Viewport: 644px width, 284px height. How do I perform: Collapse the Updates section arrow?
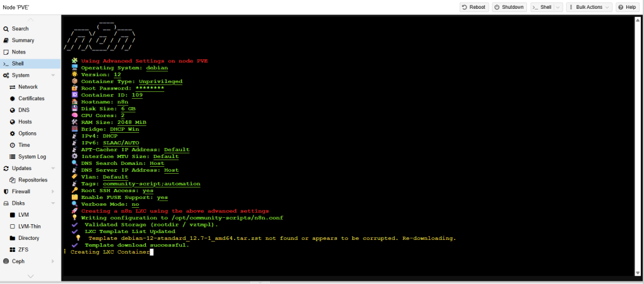[53, 168]
